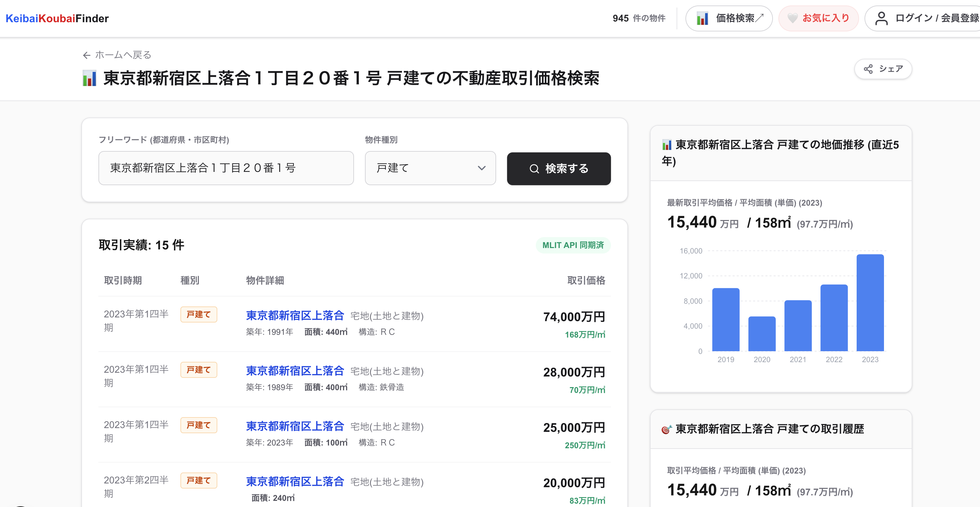
Task: Click the MLIT API 同期済 badge
Action: point(573,245)
